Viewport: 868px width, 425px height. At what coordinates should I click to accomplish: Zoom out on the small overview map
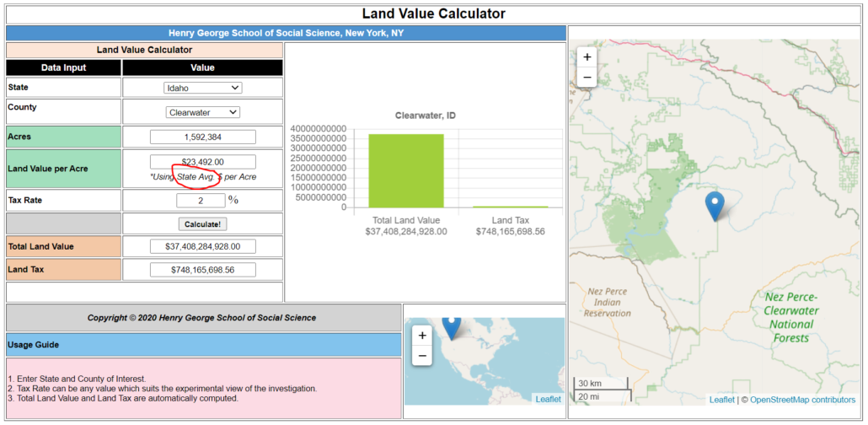pos(422,356)
